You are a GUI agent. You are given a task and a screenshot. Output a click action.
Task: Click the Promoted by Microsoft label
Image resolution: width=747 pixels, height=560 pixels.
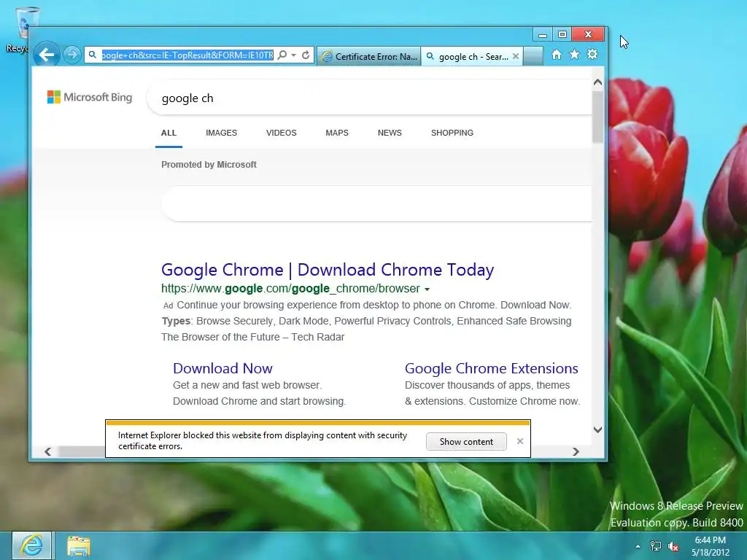(x=209, y=165)
